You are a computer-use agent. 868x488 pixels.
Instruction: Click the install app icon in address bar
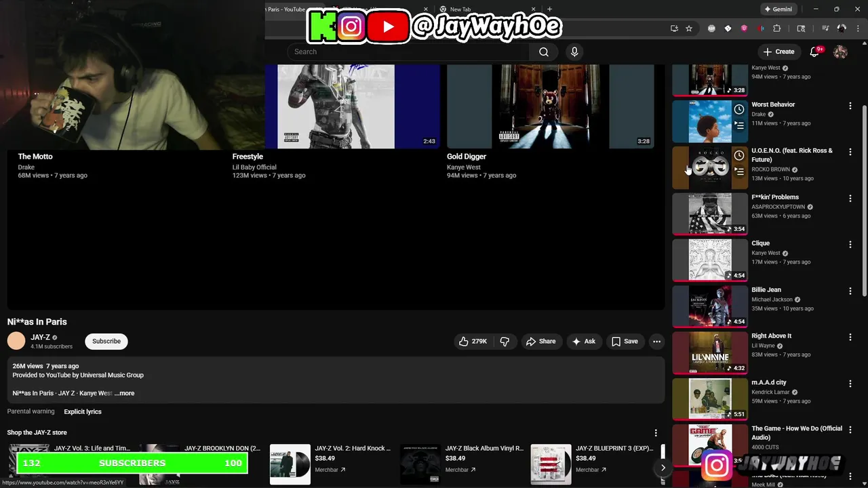[674, 28]
